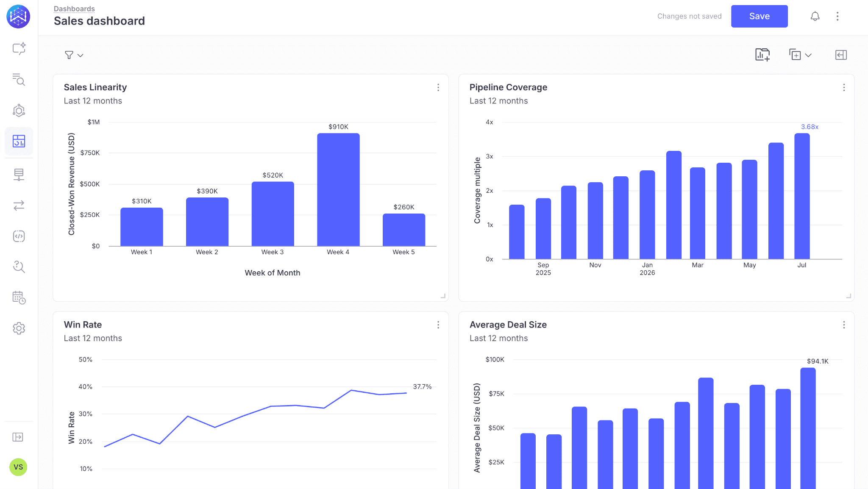This screenshot has width=868, height=489.
Task: Expand the add widget dropdown chevron
Action: pyautogui.click(x=808, y=55)
